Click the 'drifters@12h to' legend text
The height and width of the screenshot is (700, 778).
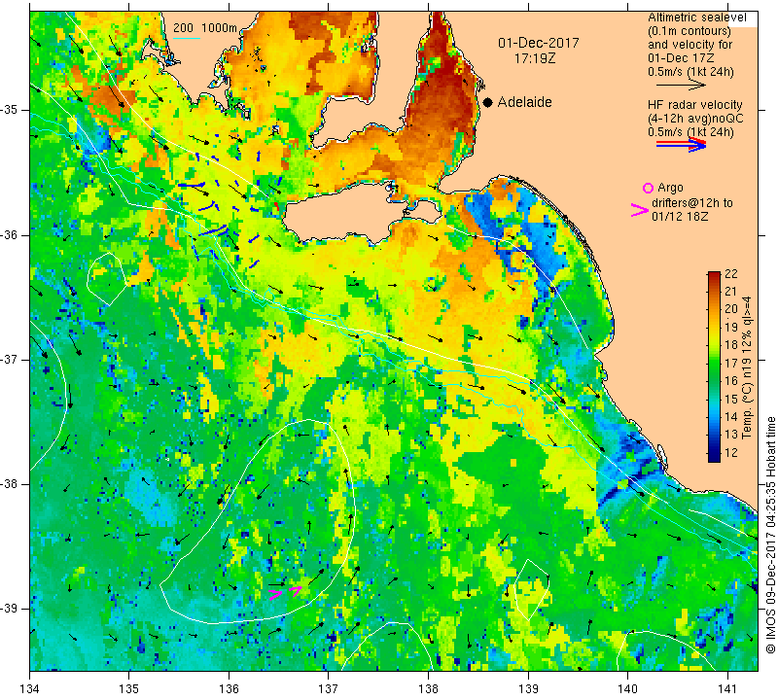coord(692,203)
